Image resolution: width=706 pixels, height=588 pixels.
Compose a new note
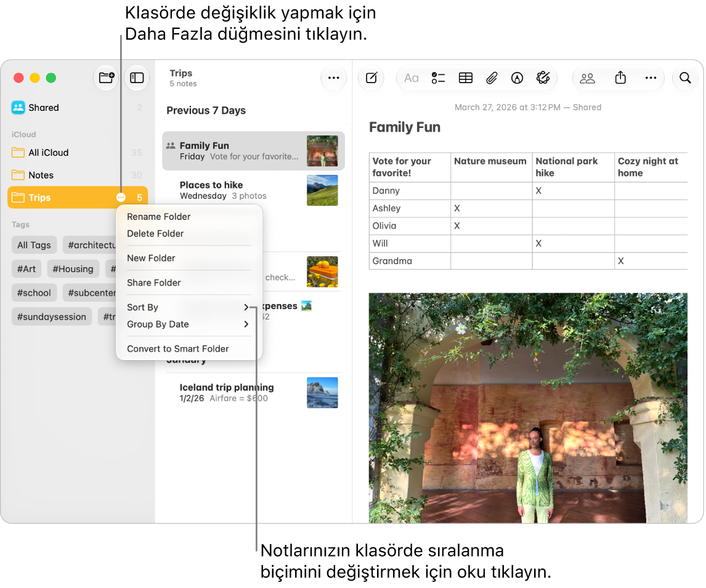[x=371, y=78]
